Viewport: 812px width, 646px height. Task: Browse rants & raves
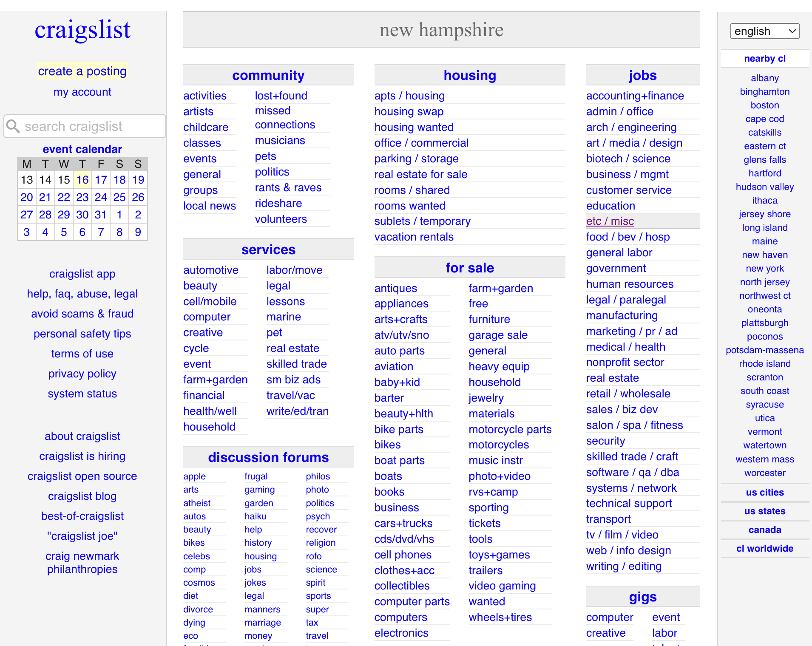[x=288, y=187]
